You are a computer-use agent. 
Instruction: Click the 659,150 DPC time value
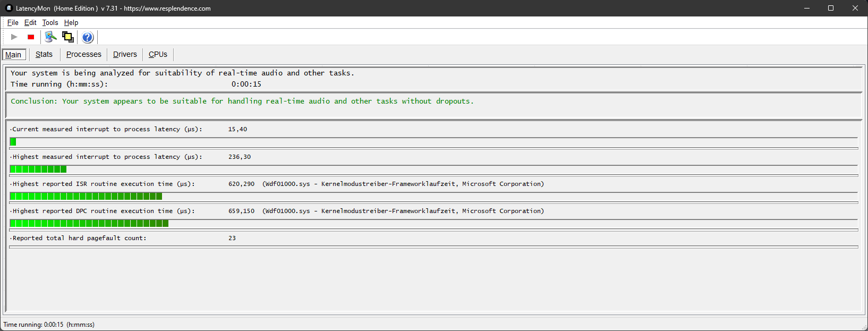point(241,211)
